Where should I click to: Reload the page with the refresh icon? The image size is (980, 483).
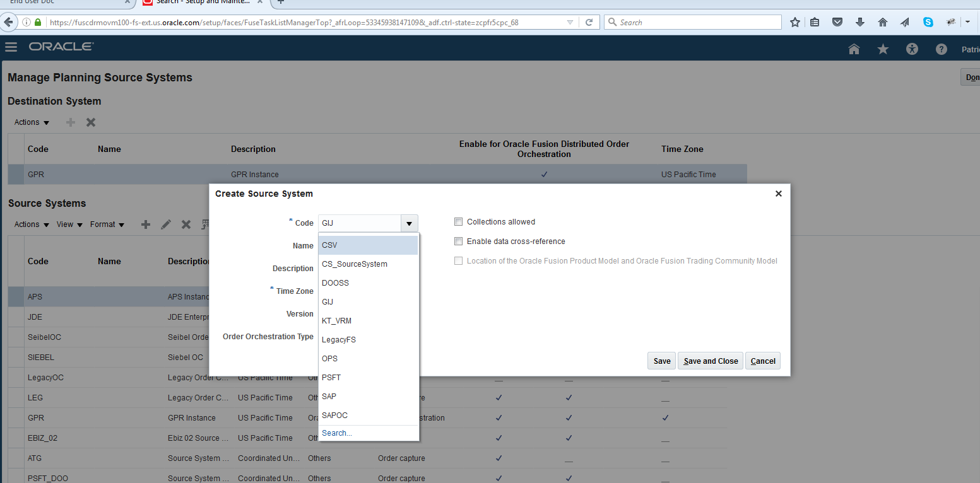tap(589, 22)
